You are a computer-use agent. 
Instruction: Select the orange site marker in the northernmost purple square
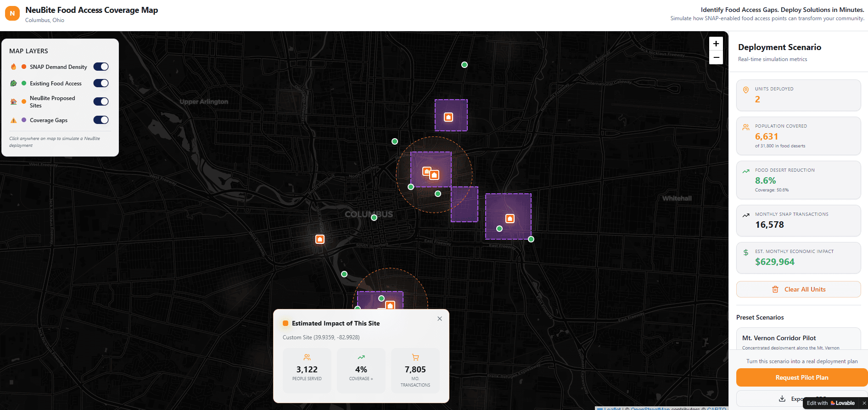tap(448, 117)
